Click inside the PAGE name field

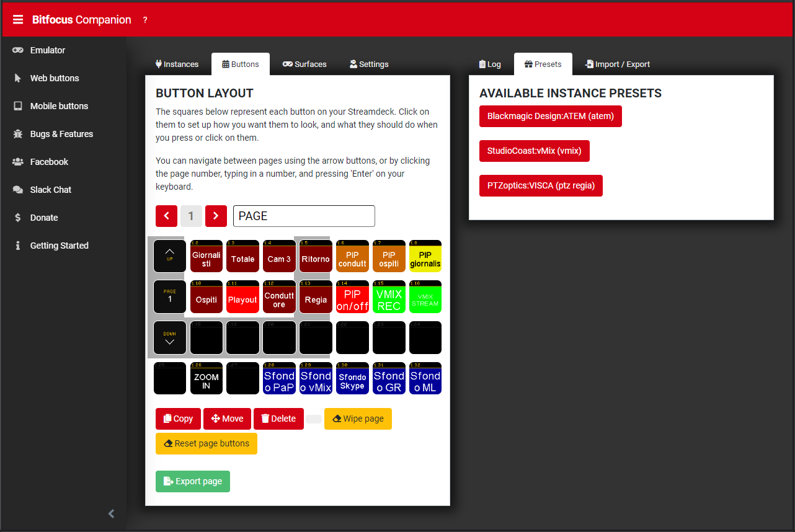pyautogui.click(x=303, y=216)
